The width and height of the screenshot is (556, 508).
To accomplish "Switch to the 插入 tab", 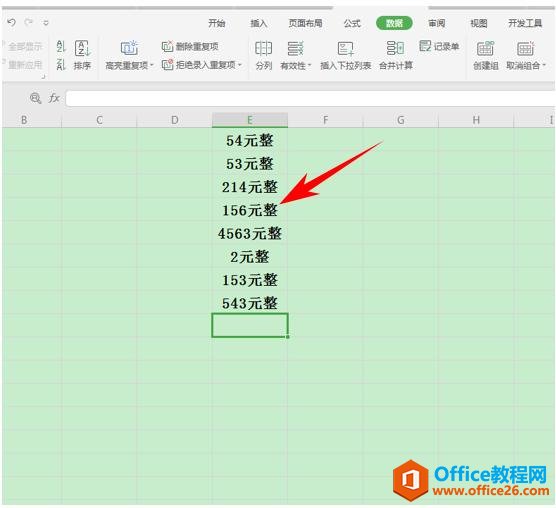I will (258, 23).
